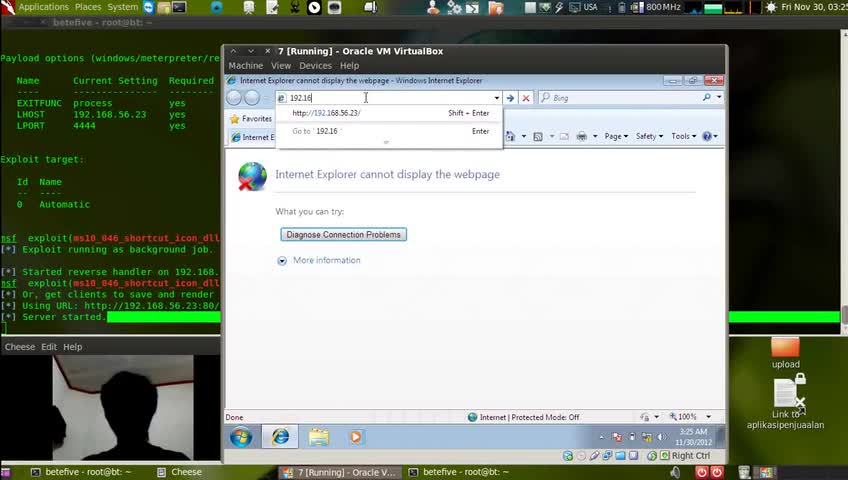Select http://192.168.56.23/ autocomplete suggestion
The height and width of the screenshot is (480, 848).
(x=389, y=113)
